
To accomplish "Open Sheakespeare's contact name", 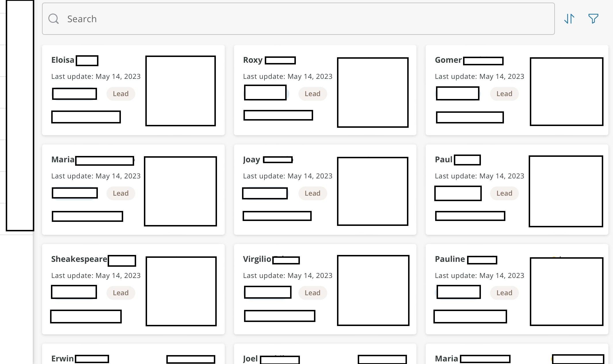I will coord(79,259).
